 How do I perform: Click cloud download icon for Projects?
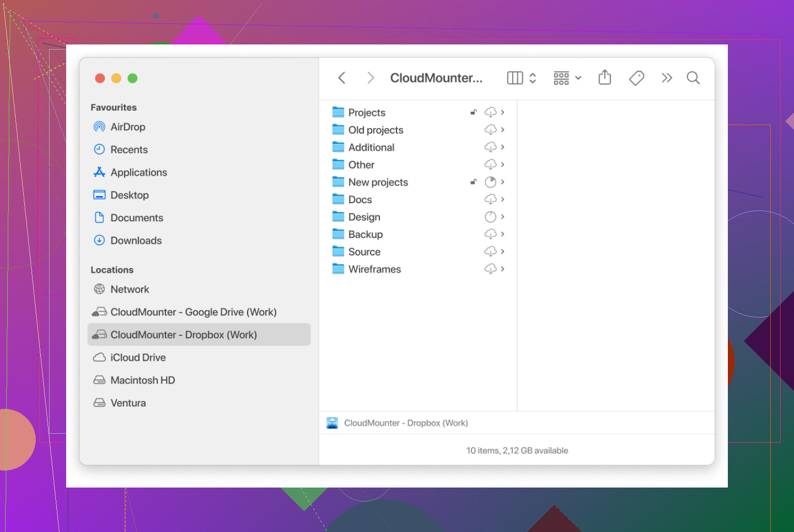point(491,112)
